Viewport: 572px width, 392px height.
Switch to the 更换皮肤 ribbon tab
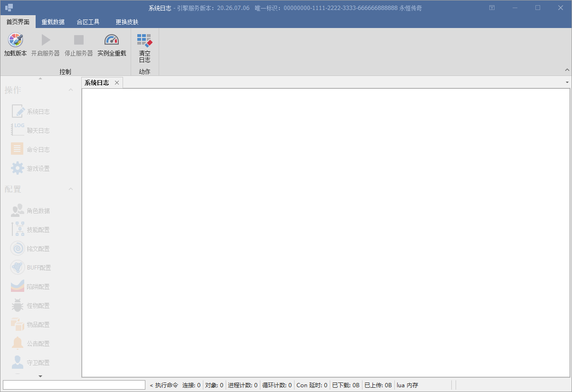tap(127, 22)
